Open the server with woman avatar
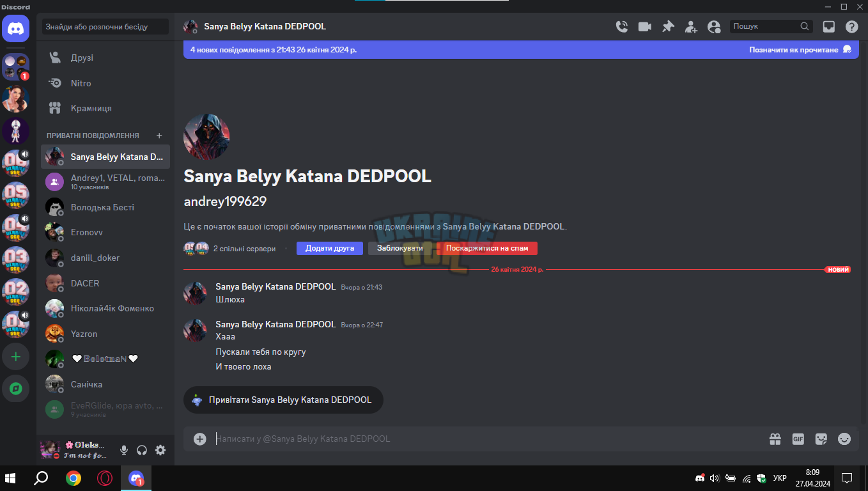The image size is (868, 491). (16, 98)
